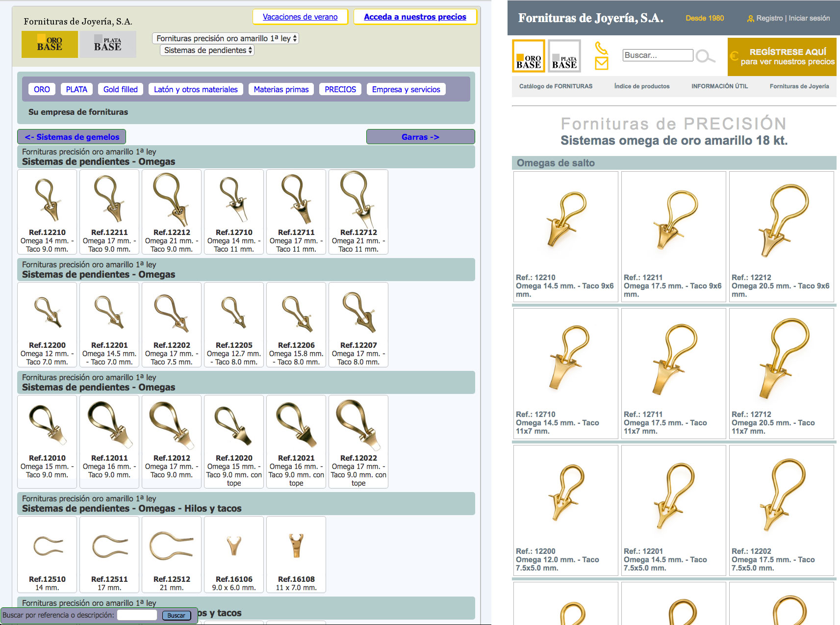Screen dimensions: 840x625
Task: Click the Iniciar sesión link
Action: click(809, 18)
